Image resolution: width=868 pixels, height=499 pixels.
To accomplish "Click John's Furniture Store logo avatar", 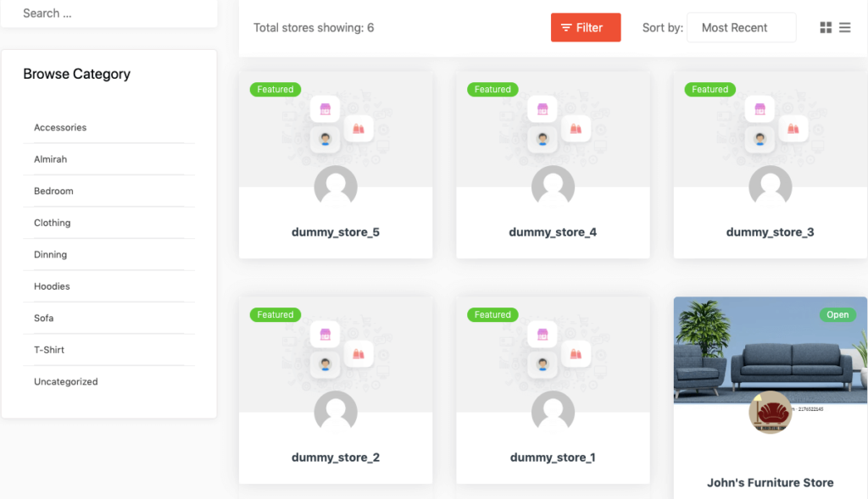I will point(770,412).
